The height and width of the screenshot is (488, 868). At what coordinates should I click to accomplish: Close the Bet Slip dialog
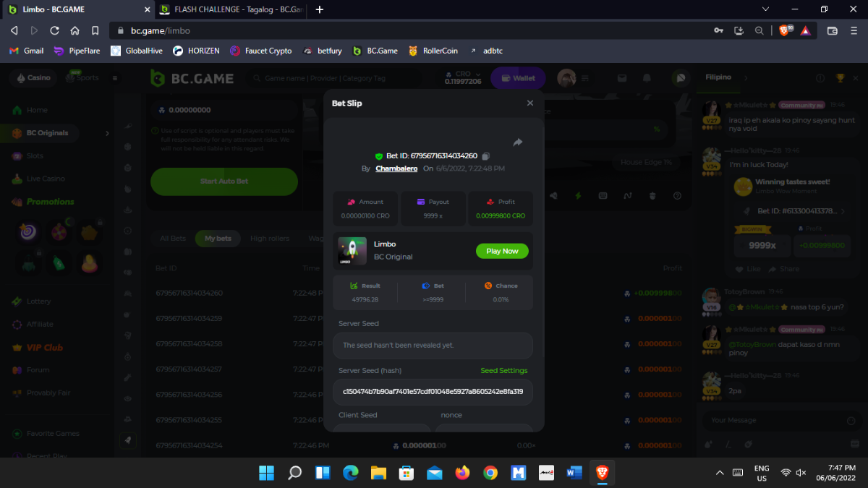tap(529, 103)
